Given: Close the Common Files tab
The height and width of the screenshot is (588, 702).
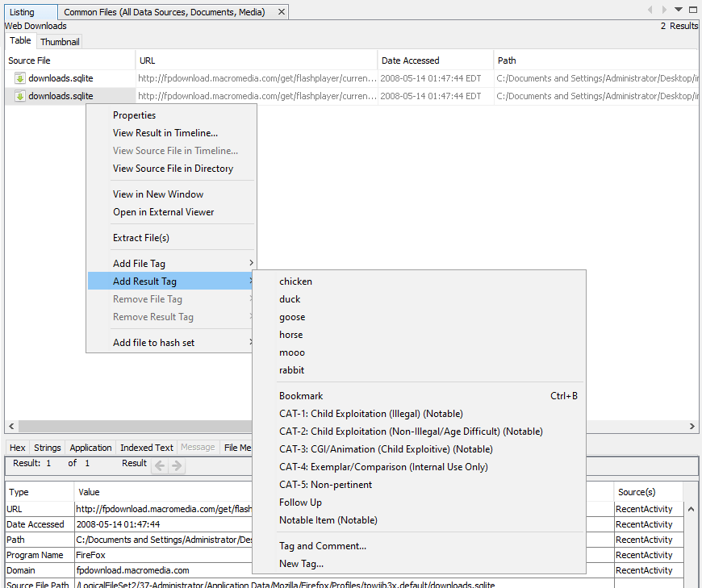Looking at the screenshot, I should [x=282, y=11].
